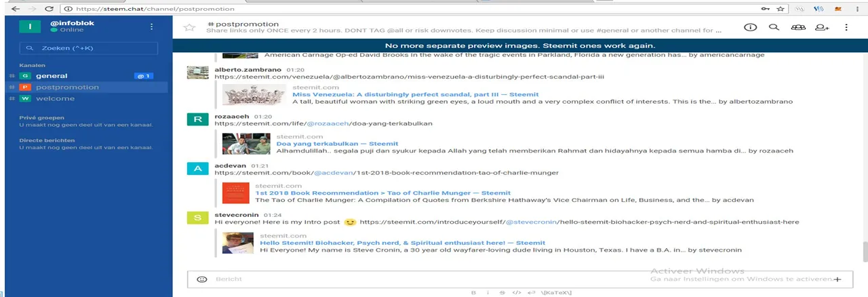This screenshot has height=297, width=868.
Task: Click the Zoeken search field in sidebar
Action: (x=89, y=48)
